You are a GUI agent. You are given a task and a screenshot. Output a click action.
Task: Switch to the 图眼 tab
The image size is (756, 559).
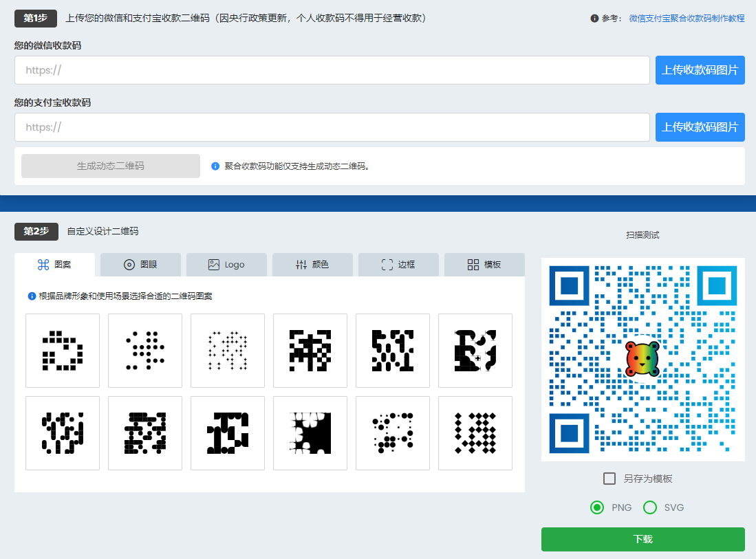(x=140, y=265)
